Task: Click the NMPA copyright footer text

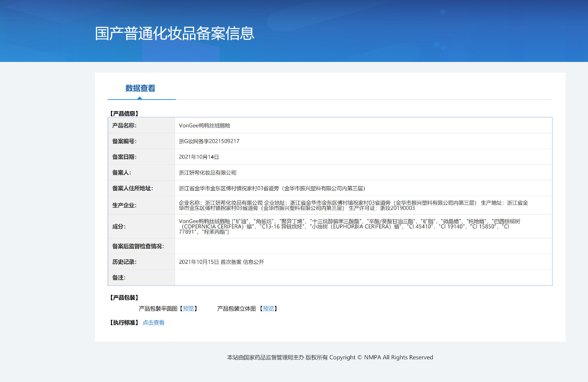Action: (330, 357)
